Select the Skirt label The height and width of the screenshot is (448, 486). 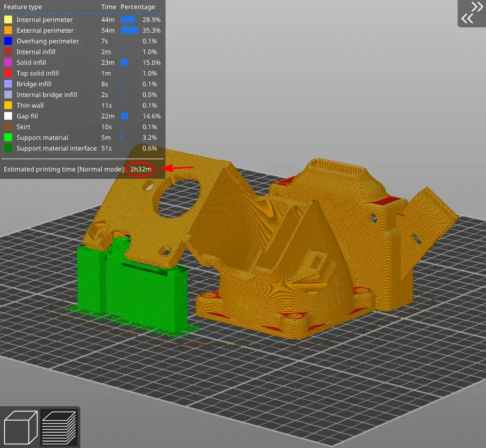[x=23, y=126]
